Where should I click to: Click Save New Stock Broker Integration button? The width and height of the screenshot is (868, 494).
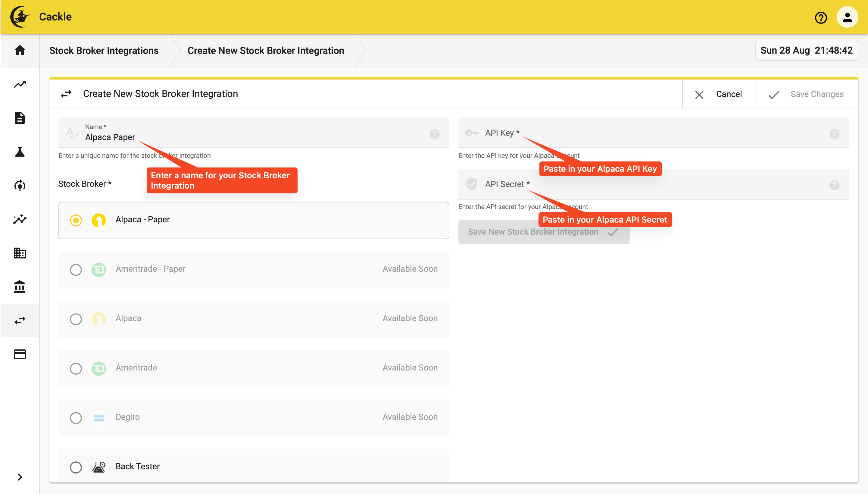tap(544, 232)
